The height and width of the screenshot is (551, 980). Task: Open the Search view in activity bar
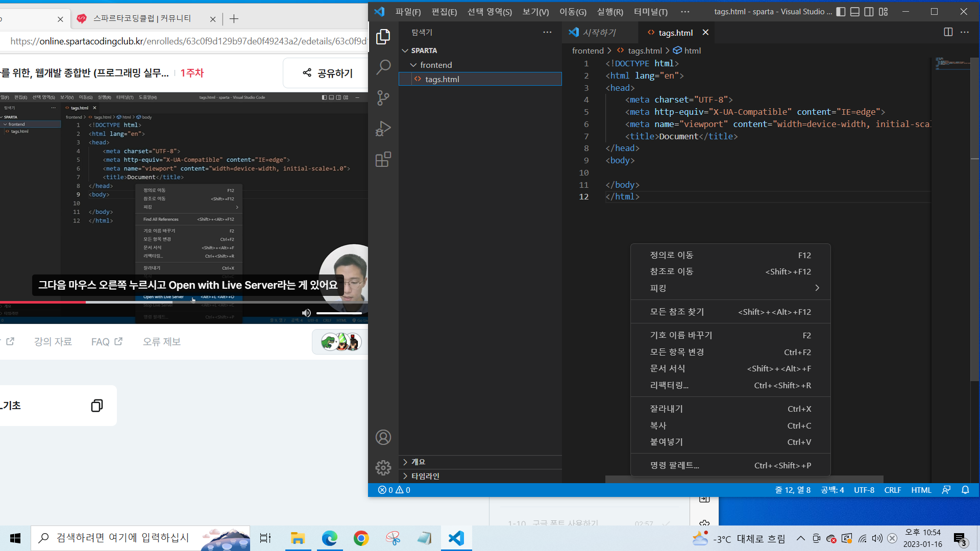tap(383, 67)
